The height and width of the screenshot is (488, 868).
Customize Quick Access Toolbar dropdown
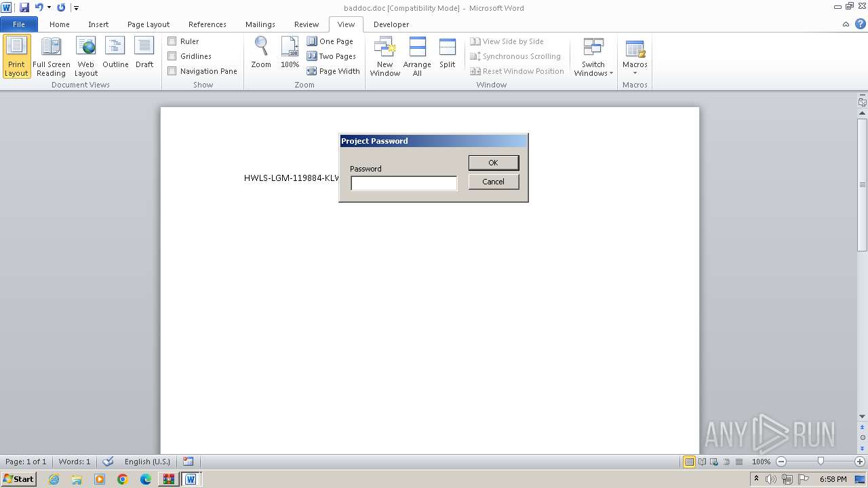click(76, 8)
